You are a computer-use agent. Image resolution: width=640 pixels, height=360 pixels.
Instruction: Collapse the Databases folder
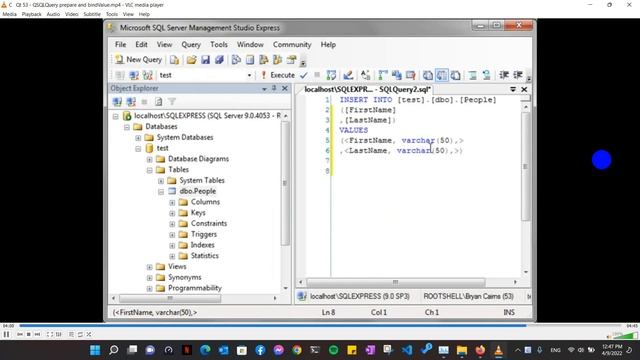127,127
